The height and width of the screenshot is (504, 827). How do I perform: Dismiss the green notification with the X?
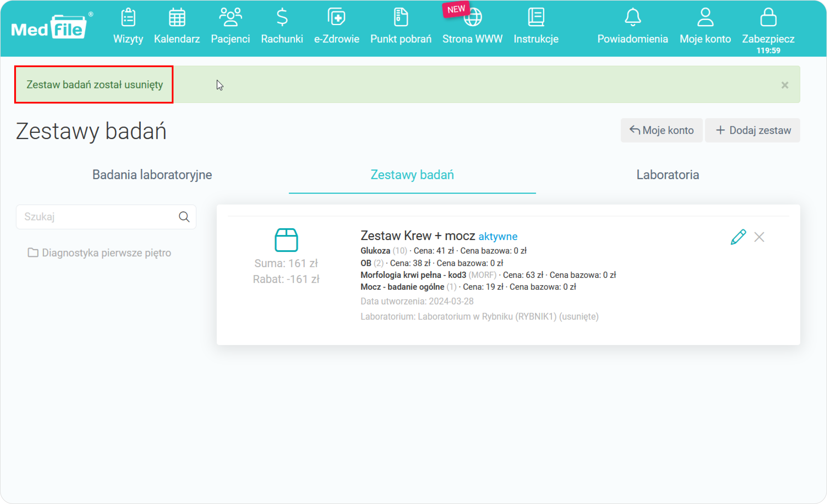[785, 85]
